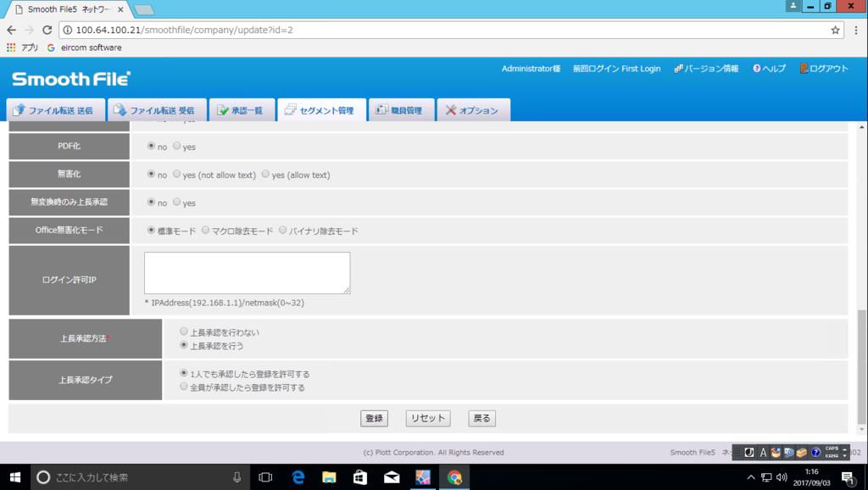Screen dimensions: 868x490
Task: Open the Chrome menu (three dots)
Action: tap(856, 30)
